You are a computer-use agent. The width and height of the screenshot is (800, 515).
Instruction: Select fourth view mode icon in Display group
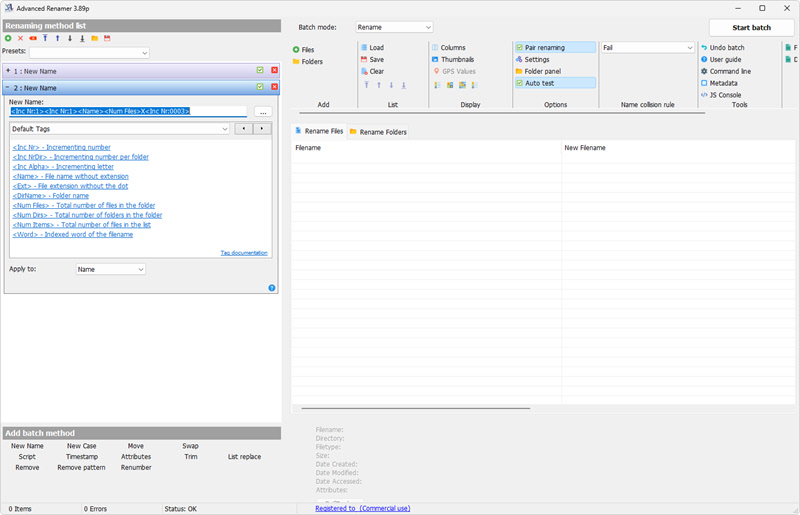coord(474,85)
